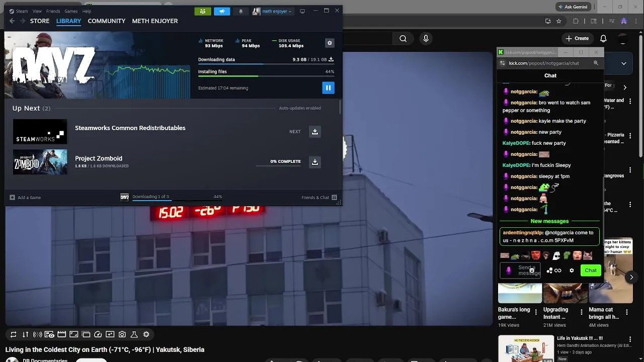This screenshot has height=362, width=644.
Task: Open options for Upgrading Instant video
Action: pos(582,312)
